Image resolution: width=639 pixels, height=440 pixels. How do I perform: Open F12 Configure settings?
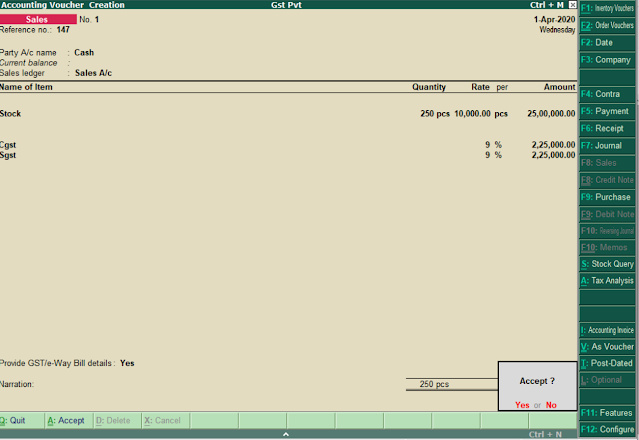point(607,429)
